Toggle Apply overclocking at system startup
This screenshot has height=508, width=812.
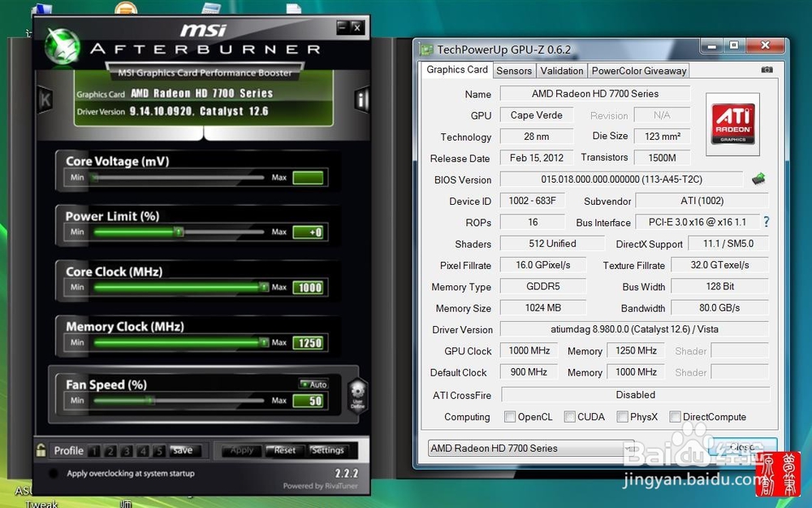click(x=53, y=473)
